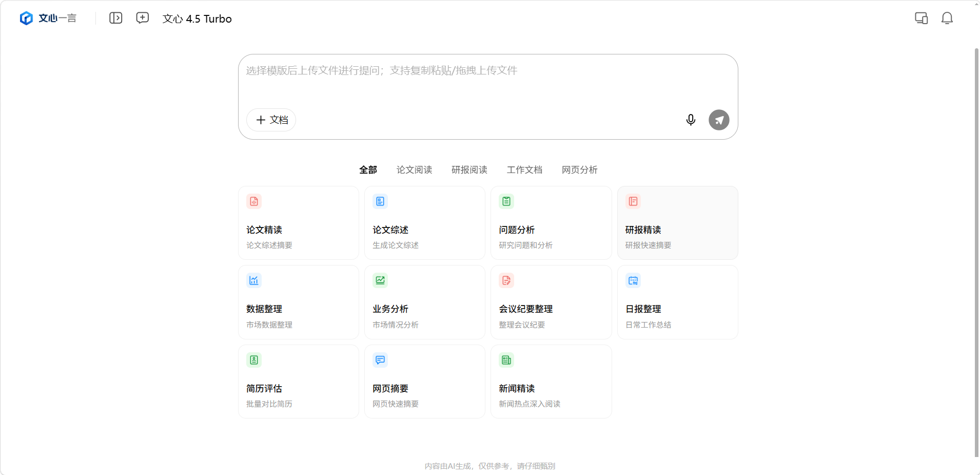Image resolution: width=980 pixels, height=475 pixels.
Task: Activate the microphone voice input
Action: [x=691, y=120]
